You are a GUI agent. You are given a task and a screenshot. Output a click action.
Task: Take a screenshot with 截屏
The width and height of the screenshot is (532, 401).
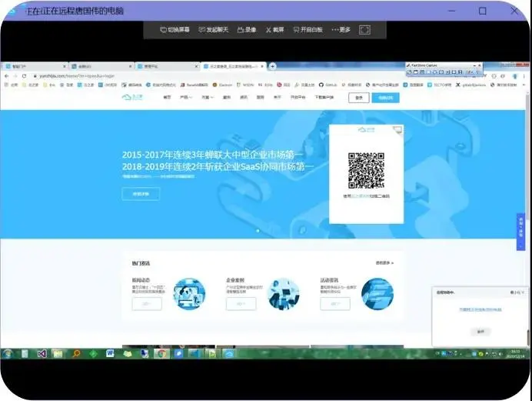(274, 30)
